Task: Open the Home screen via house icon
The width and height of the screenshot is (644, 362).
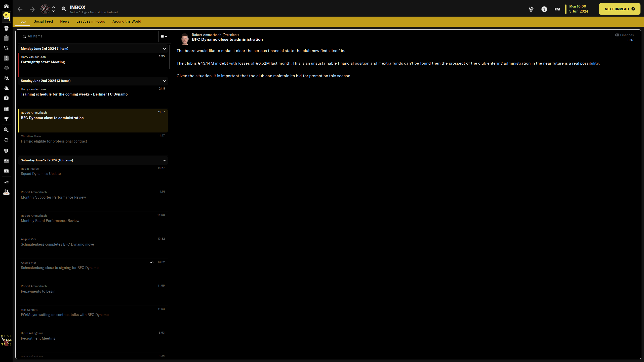Action: tap(6, 6)
